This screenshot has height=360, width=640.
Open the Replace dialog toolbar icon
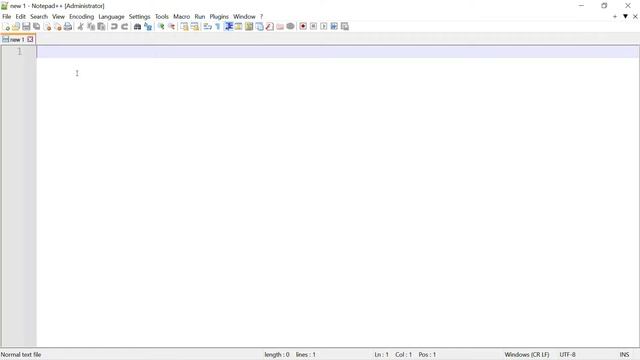[x=148, y=27]
